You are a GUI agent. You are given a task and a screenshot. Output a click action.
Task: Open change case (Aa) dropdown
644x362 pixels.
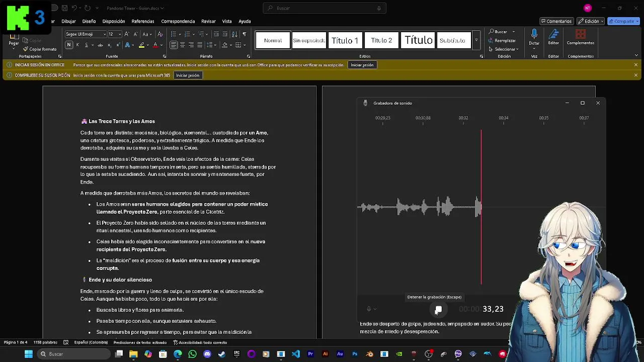coord(147,34)
